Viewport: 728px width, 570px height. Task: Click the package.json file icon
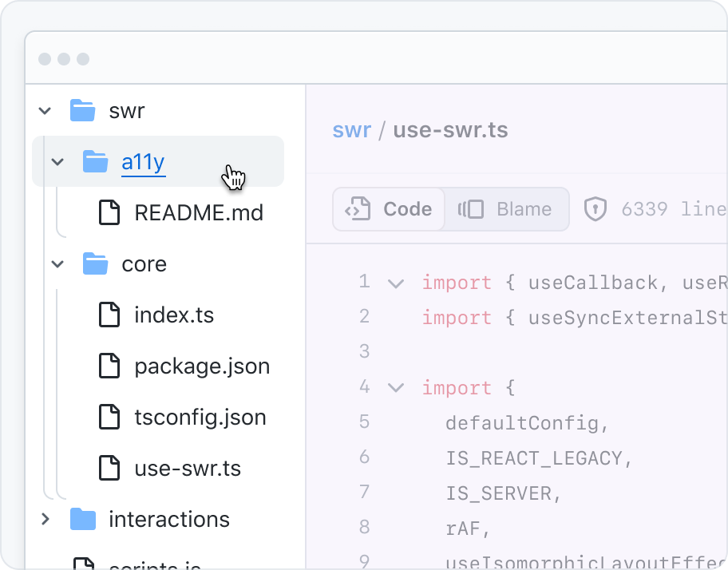pos(109,366)
